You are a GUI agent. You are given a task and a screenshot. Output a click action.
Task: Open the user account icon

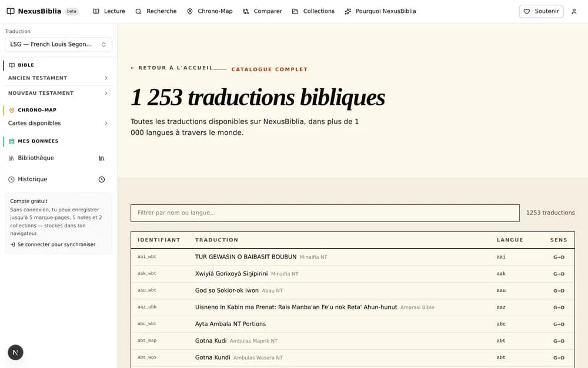pyautogui.click(x=574, y=12)
